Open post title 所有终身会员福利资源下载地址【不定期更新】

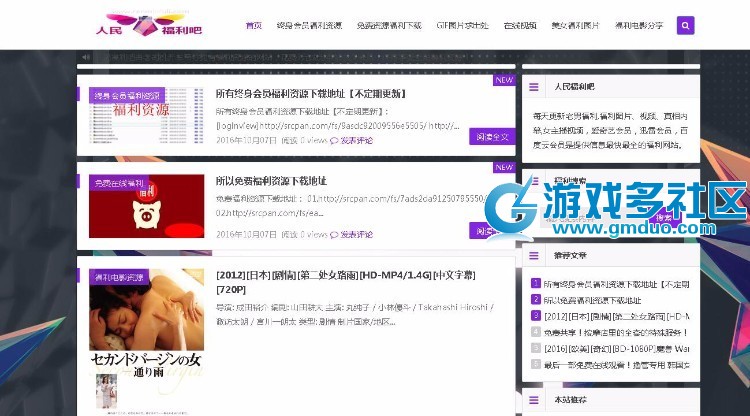[311, 94]
